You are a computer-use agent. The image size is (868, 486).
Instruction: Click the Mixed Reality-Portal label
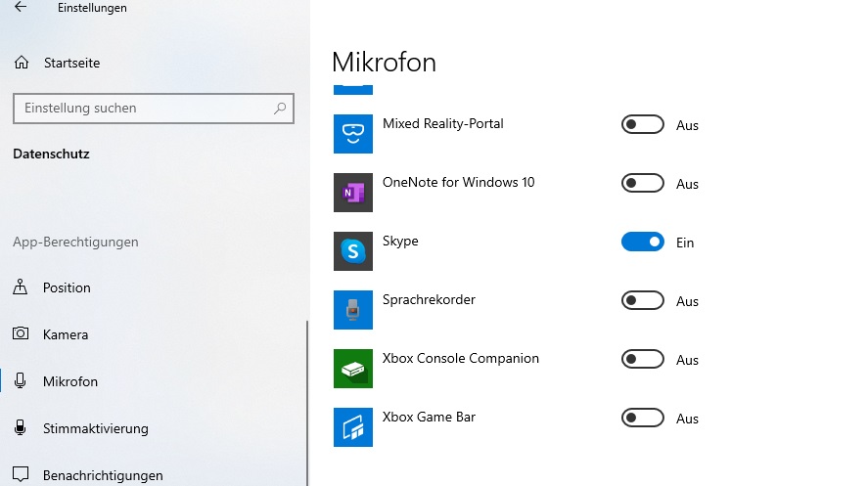click(x=443, y=124)
